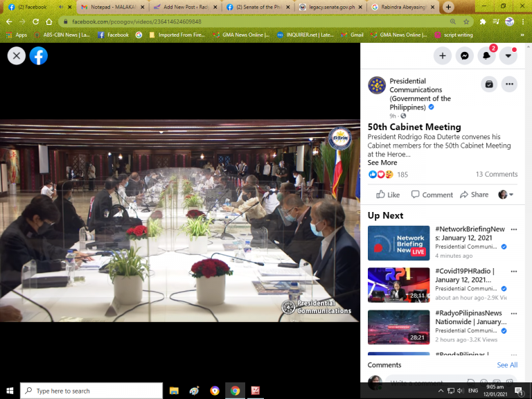
Task: Open the notifications bell
Action: (487, 56)
